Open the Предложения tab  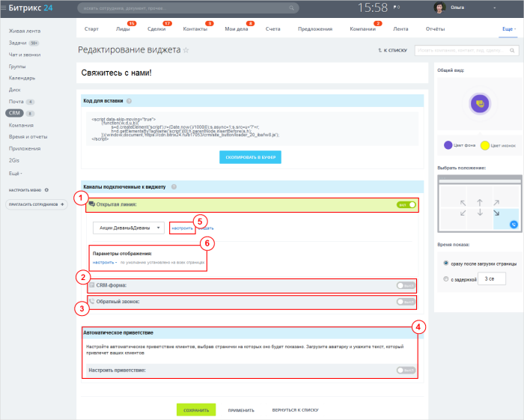click(x=315, y=29)
